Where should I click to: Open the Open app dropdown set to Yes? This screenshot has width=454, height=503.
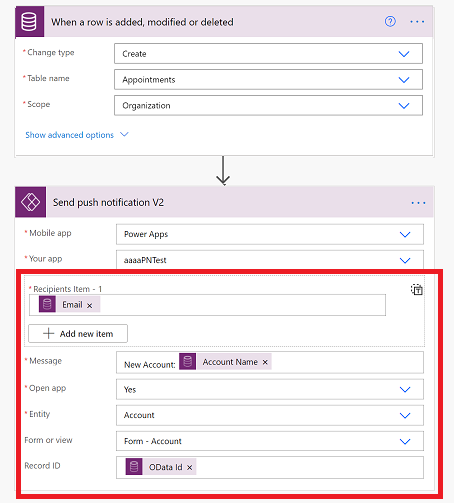(x=270, y=389)
